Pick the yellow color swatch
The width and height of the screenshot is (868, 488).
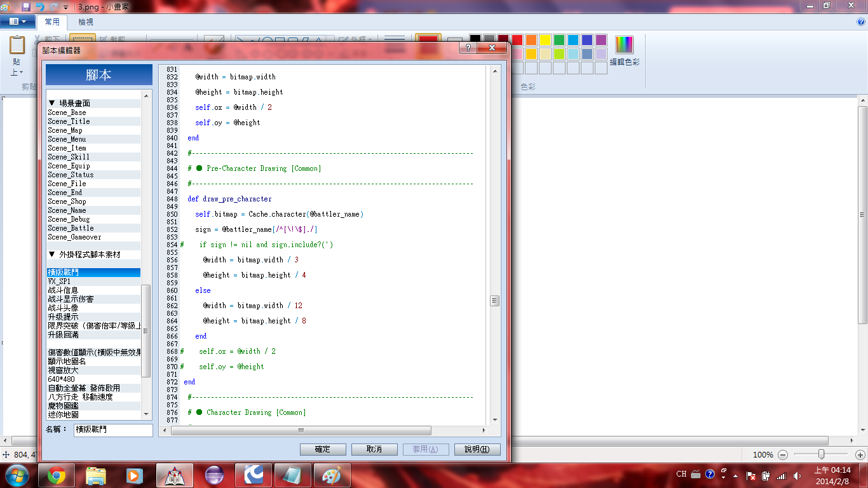545,40
